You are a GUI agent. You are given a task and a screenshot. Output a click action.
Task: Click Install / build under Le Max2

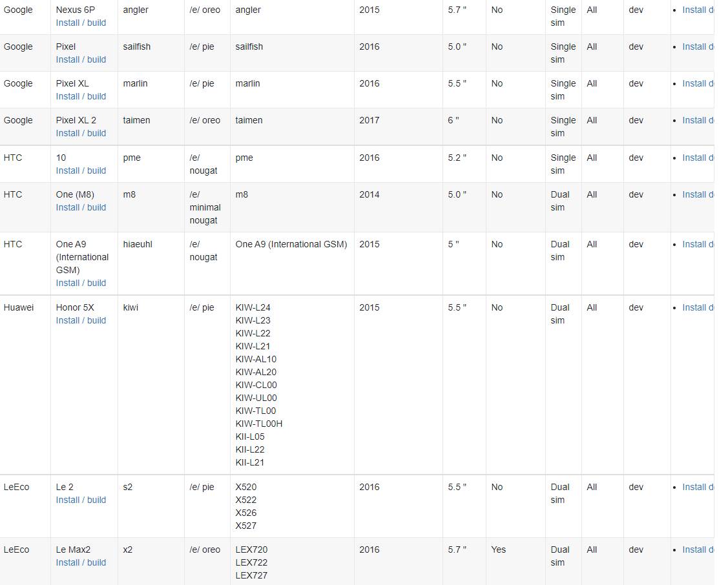coord(81,562)
